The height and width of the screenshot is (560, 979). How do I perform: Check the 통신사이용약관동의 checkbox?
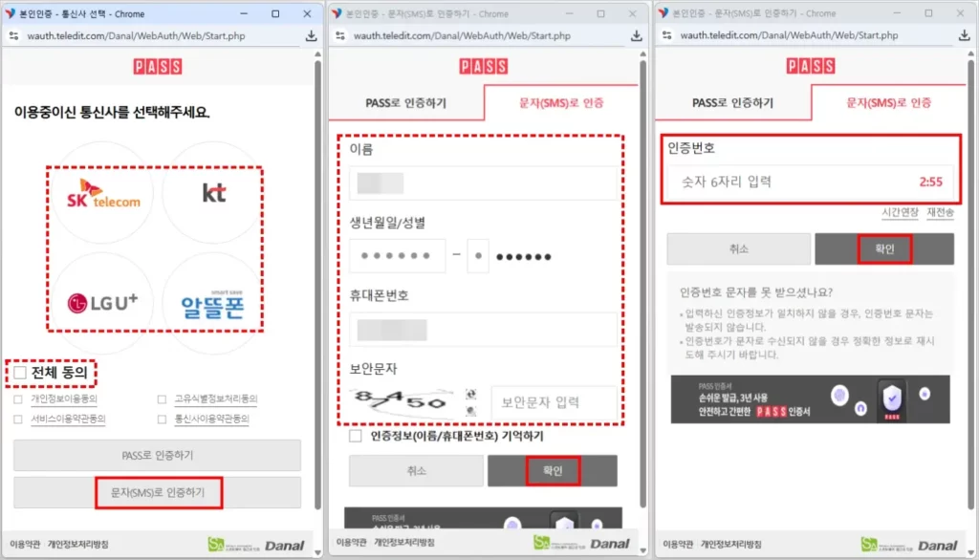click(x=162, y=419)
